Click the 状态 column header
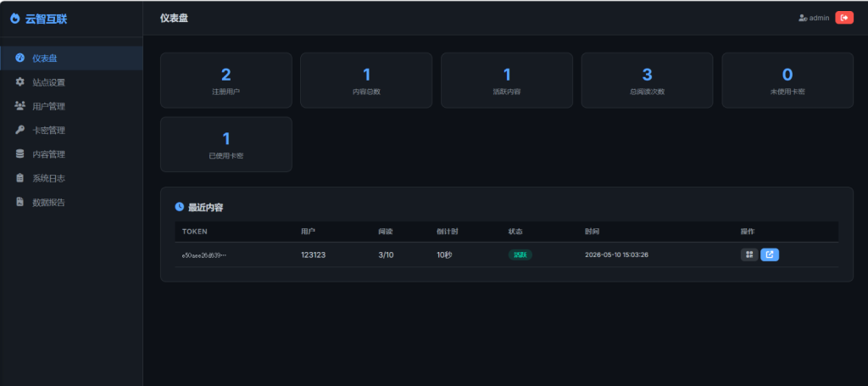The height and width of the screenshot is (386, 868). 515,232
